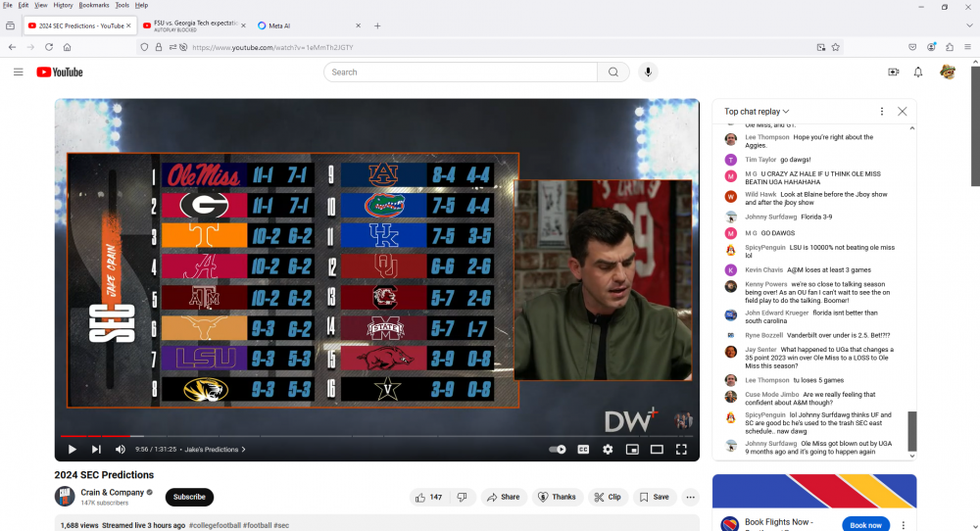Open more actions menu beside Save
This screenshot has width=980, height=531.
(x=690, y=497)
